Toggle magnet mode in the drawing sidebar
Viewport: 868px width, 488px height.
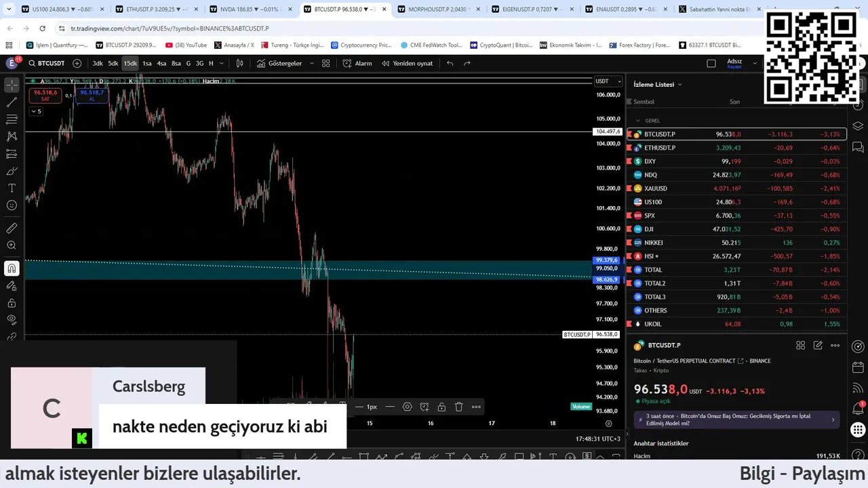[12, 268]
